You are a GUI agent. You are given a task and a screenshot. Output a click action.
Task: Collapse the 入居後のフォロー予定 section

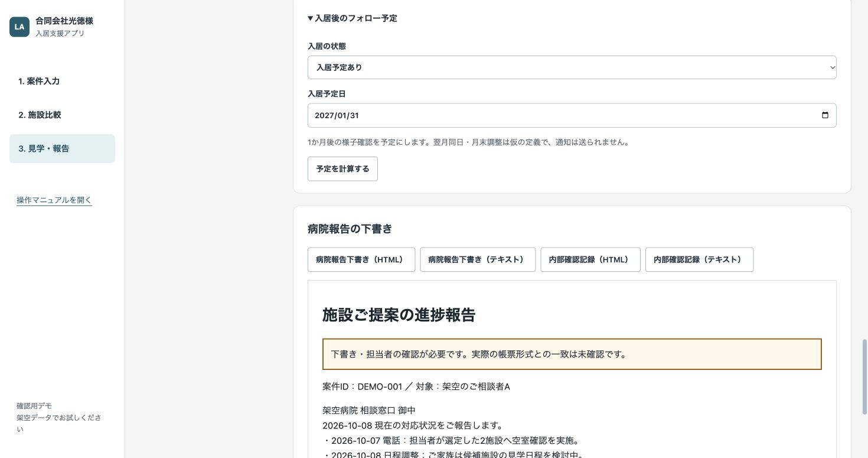[x=352, y=18]
